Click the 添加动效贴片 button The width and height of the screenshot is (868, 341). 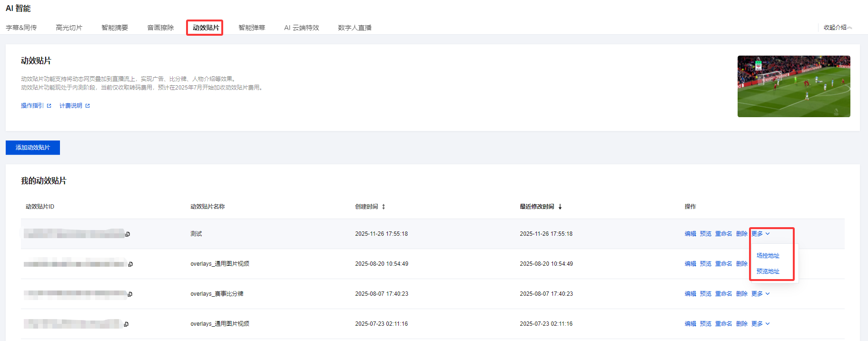click(33, 148)
